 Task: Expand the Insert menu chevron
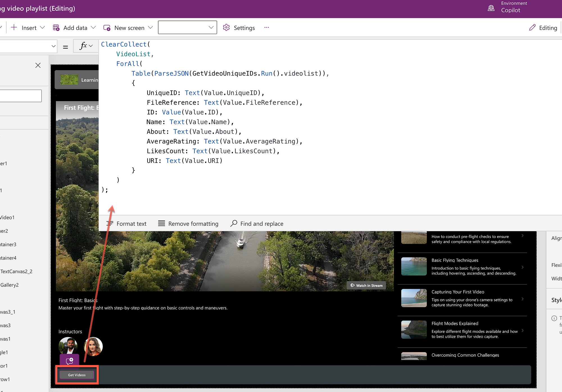(42, 28)
